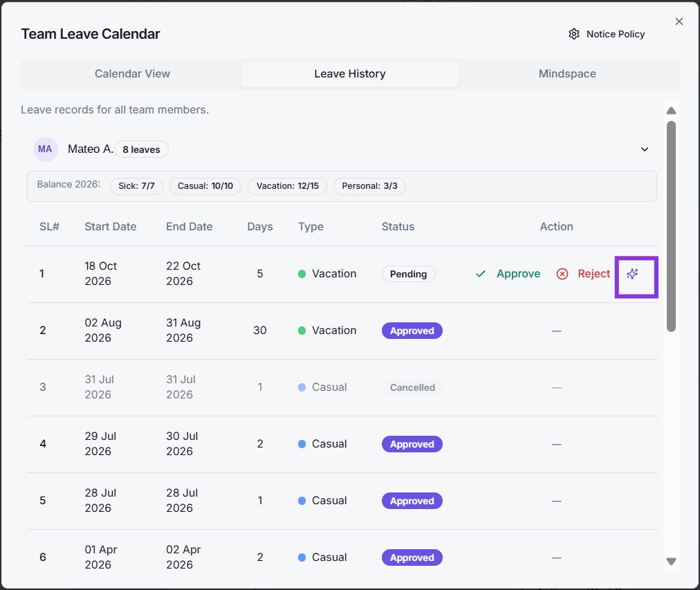Image resolution: width=700 pixels, height=590 pixels.
Task: Select the Leave History tab
Action: (x=349, y=73)
